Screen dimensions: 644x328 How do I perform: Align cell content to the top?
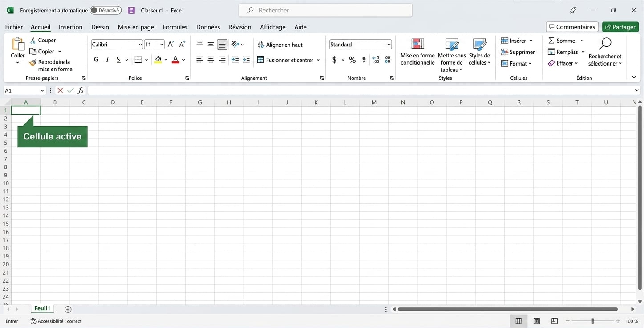199,44
